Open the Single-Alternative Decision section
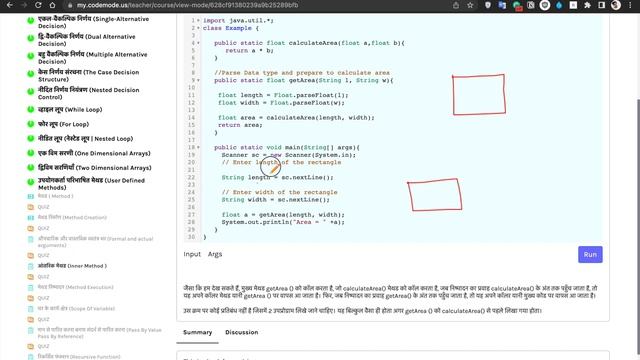Viewport: 640px width, 360px height. [93, 22]
